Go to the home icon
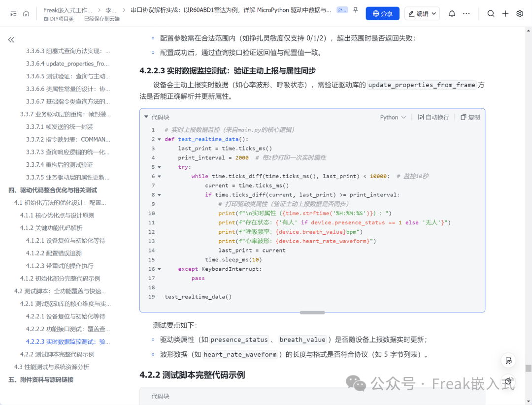The height and width of the screenshot is (405, 532). [x=26, y=14]
